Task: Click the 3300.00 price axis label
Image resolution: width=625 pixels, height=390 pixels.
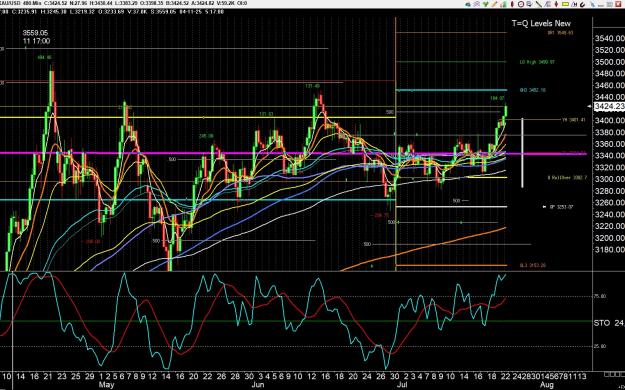Action: pos(609,179)
